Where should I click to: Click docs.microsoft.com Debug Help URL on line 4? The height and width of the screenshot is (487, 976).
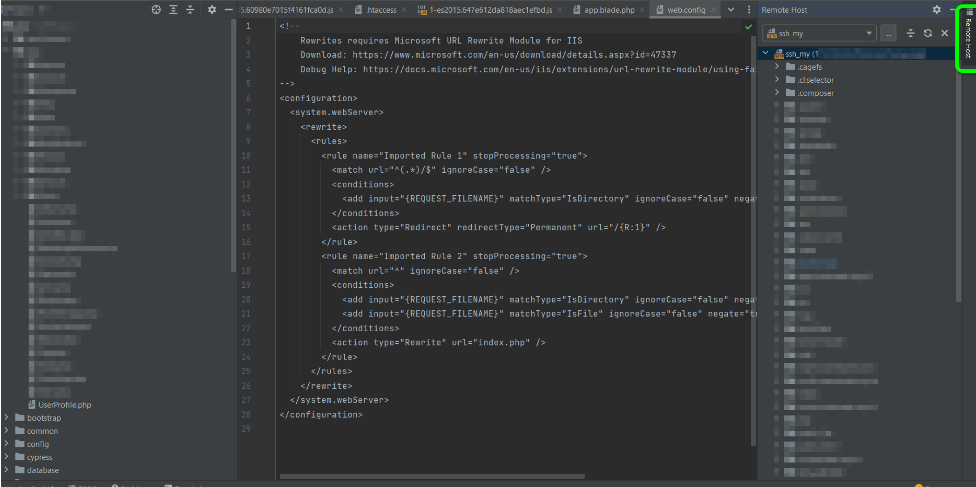pyautogui.click(x=560, y=69)
